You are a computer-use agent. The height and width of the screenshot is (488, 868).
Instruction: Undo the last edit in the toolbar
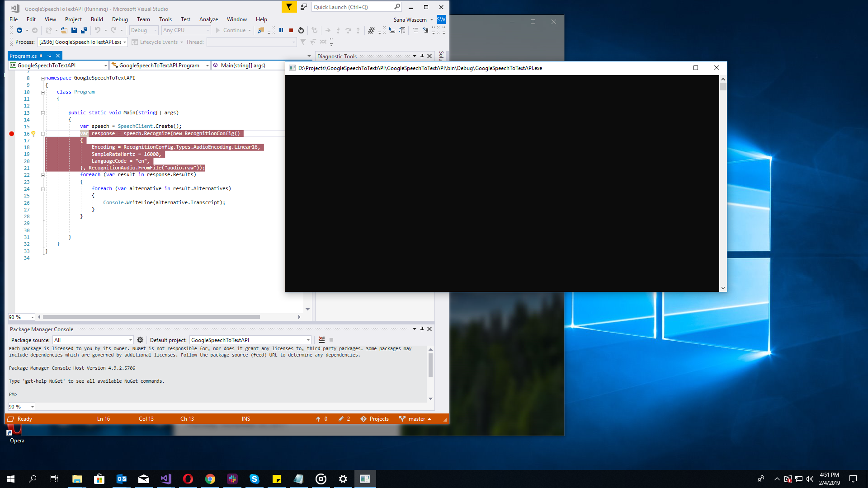[98, 30]
